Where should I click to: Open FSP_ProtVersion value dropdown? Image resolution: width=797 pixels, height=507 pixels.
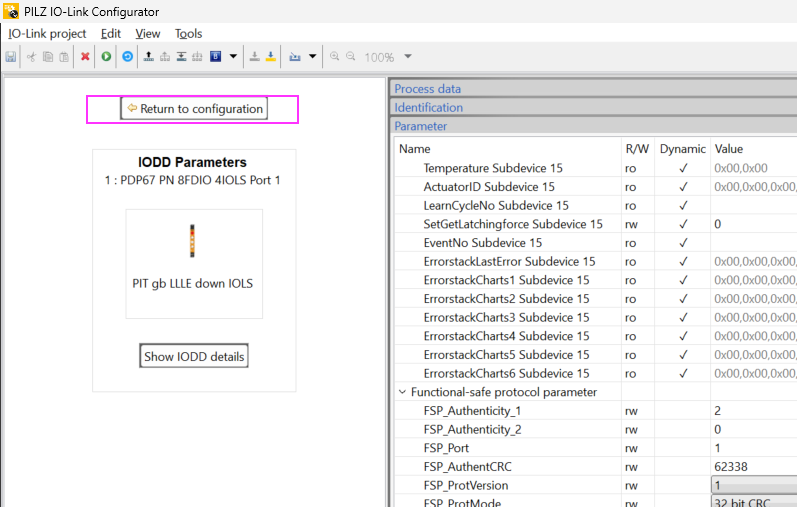(x=754, y=485)
